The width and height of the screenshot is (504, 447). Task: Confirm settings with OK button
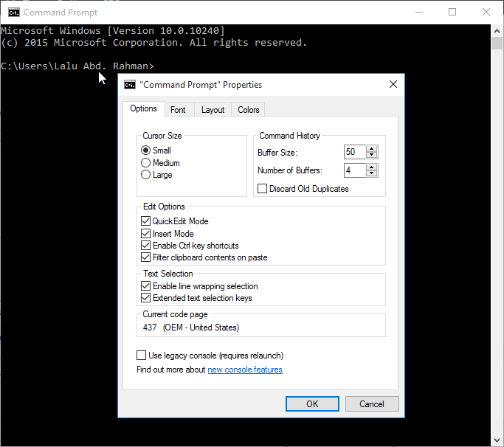click(312, 403)
